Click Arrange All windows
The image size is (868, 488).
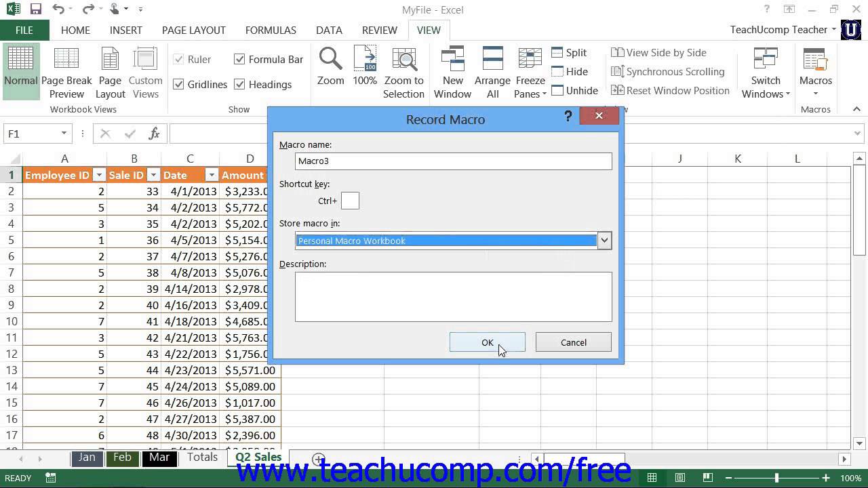pyautogui.click(x=492, y=73)
